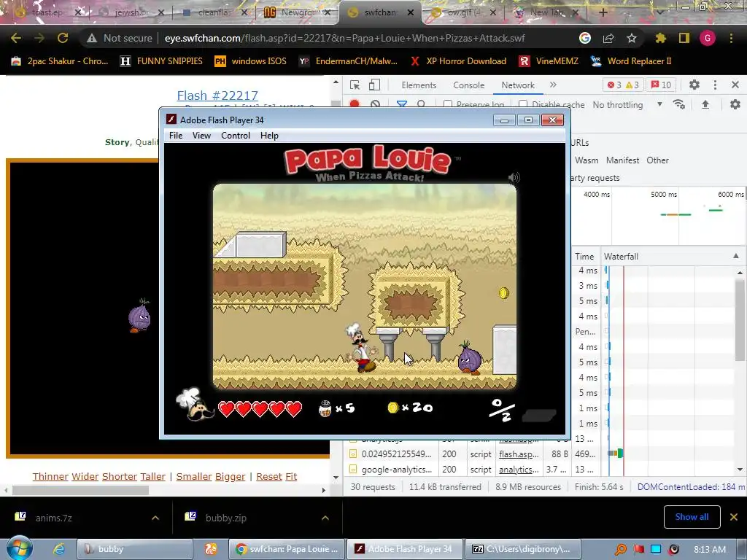
Task: Open network search magnifier icon
Action: point(421,104)
